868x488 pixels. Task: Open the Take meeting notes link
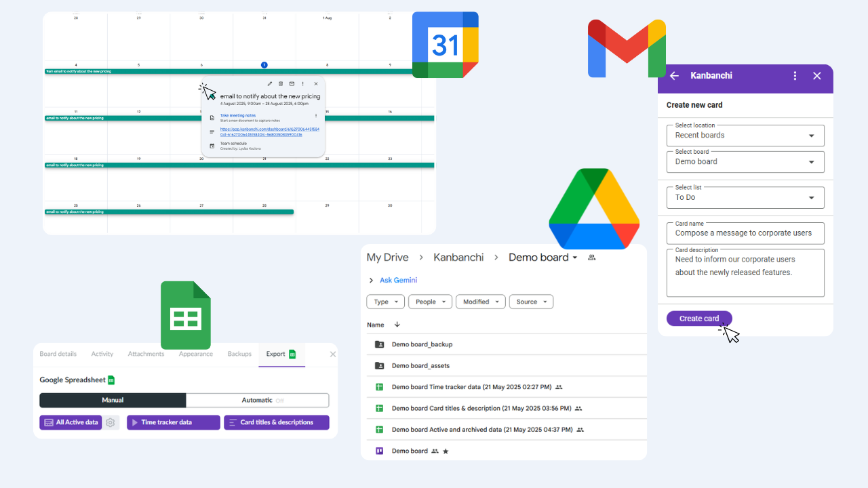click(238, 116)
